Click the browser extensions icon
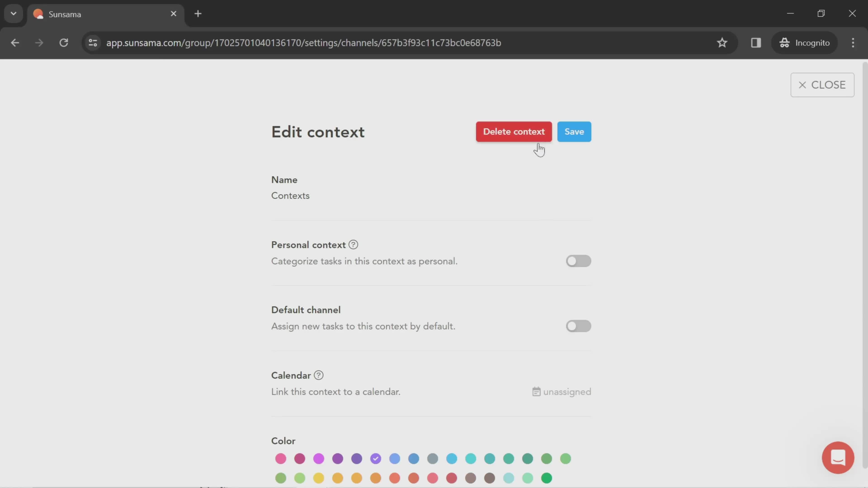This screenshot has height=488, width=868. pos(756,42)
